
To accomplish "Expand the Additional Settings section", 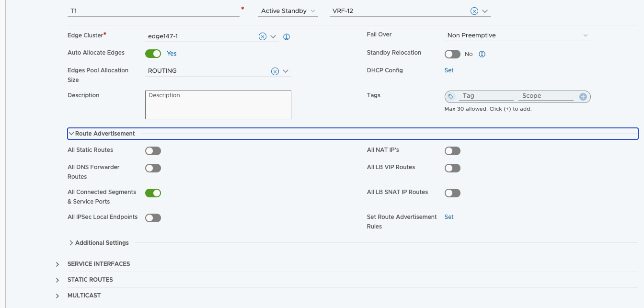I will coord(102,243).
